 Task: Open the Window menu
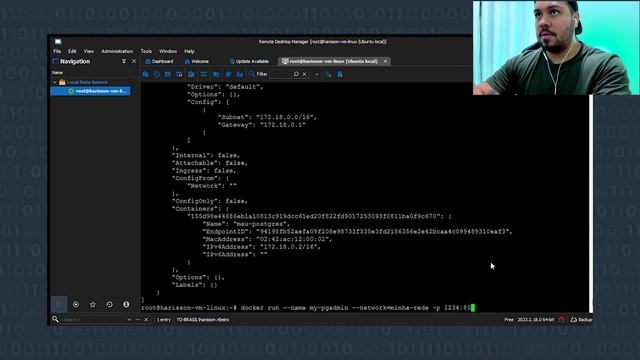(x=168, y=51)
